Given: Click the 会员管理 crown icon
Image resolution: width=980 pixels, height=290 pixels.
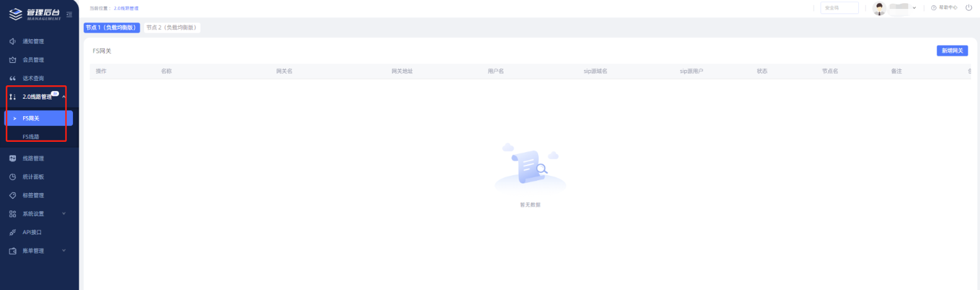Looking at the screenshot, I should (12, 60).
